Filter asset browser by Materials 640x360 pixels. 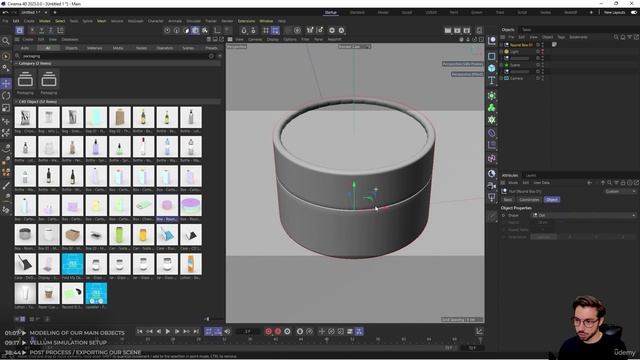tap(94, 48)
